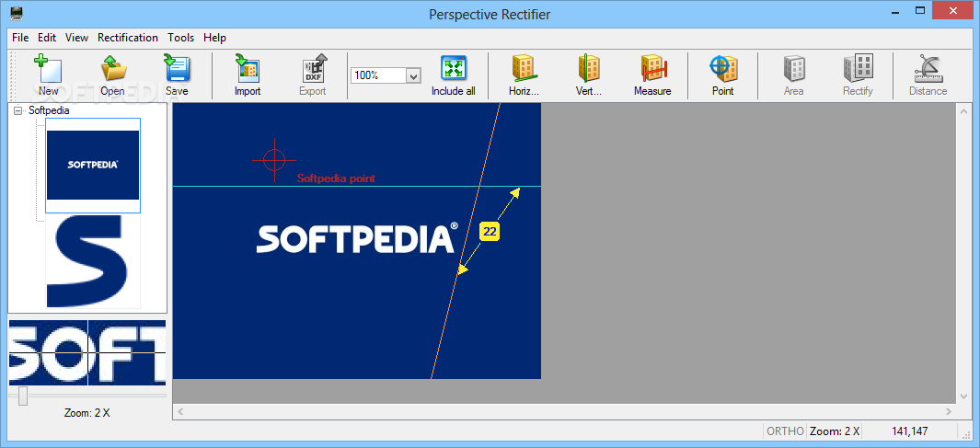Fit view with Include all icon
980x448 pixels.
click(453, 75)
